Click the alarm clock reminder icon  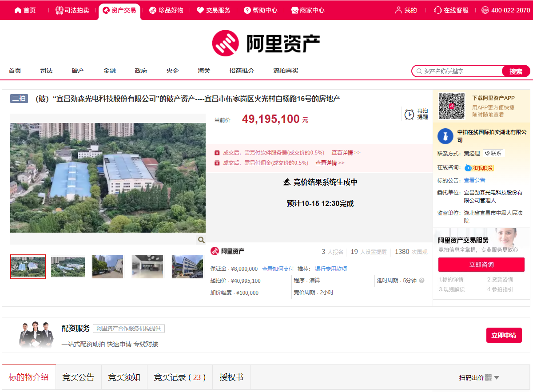click(409, 115)
